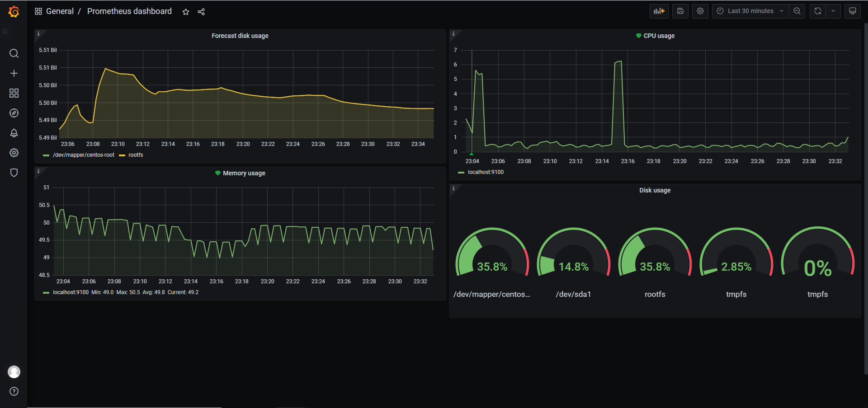Open the Explore compass icon
The height and width of the screenshot is (408, 868).
click(x=14, y=113)
